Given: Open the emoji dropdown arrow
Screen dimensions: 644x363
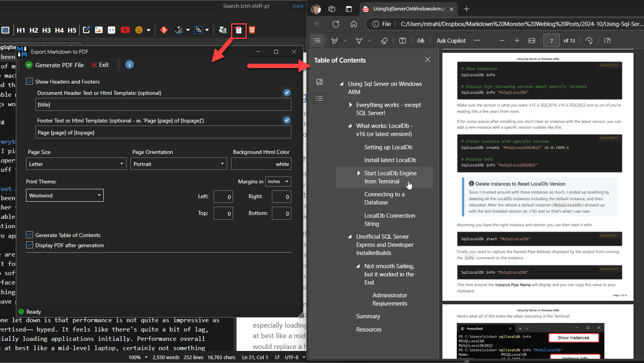Looking at the screenshot, I should [x=148, y=30].
